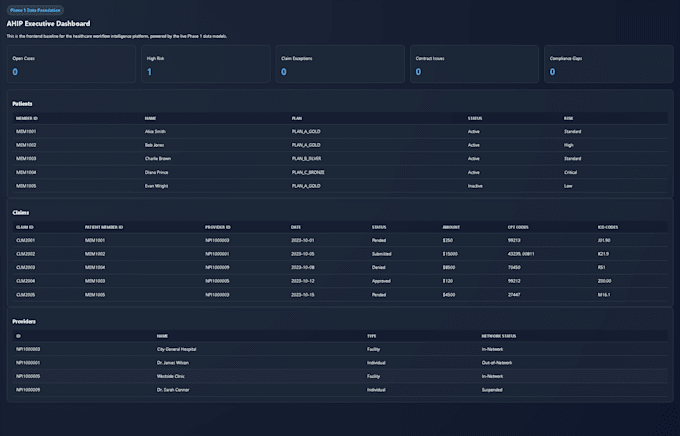The height and width of the screenshot is (436, 680).
Task: Open the Contract Issues summary card
Action: pos(474,64)
